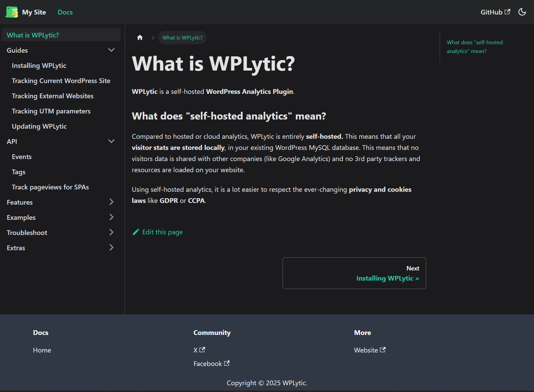Click external link icon beside X
This screenshot has height=392, width=534.
point(202,350)
